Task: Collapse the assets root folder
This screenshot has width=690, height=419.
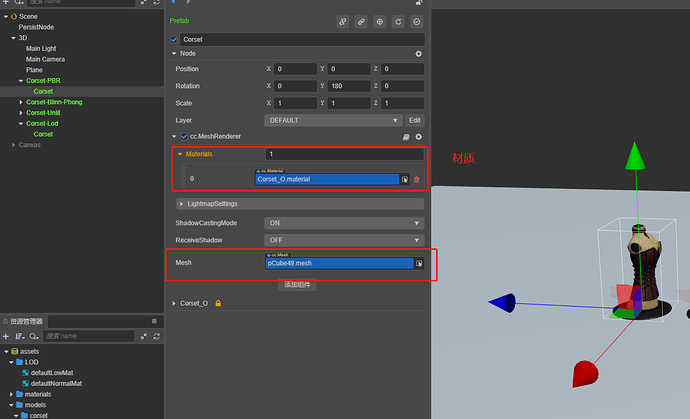Action: (6, 351)
